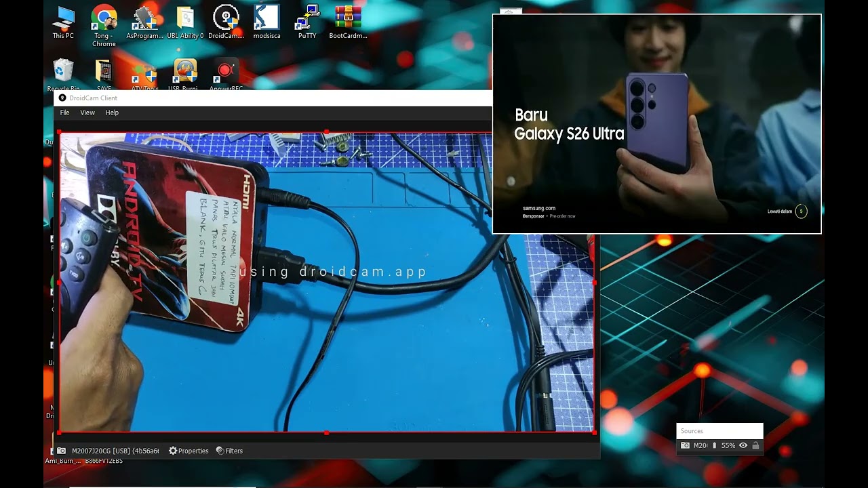Open the Help menu in DroidCam Client

click(x=112, y=113)
